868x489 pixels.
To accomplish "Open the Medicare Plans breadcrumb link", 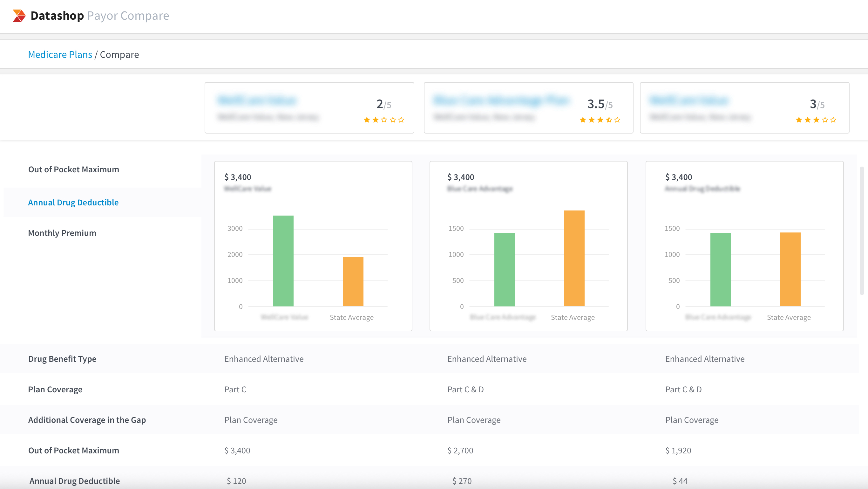I will 60,54.
